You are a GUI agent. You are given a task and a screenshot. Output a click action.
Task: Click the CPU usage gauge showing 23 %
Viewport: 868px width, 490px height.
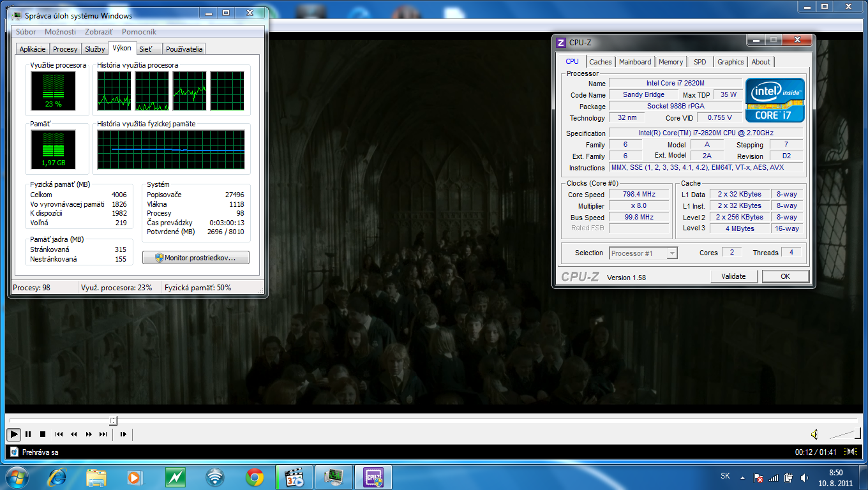[x=53, y=91]
